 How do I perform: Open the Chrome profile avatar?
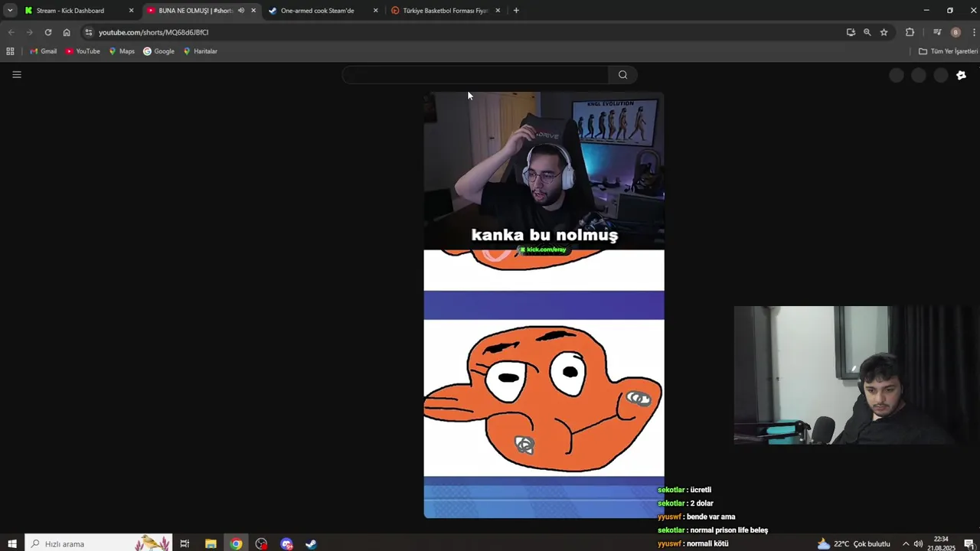click(x=955, y=32)
